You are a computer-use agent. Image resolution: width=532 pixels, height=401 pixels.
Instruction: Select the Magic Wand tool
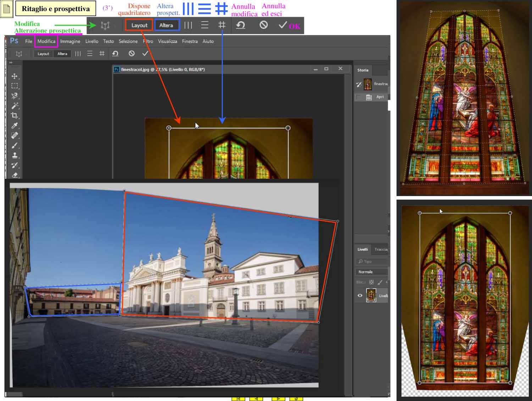pyautogui.click(x=15, y=106)
